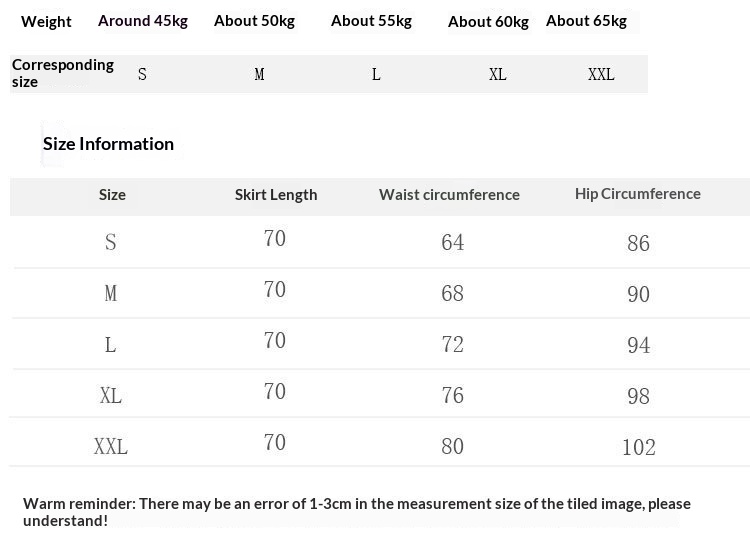Screen dimensions: 750x546
Task: Select hip value 102 in the XXL row
Action: coord(638,447)
